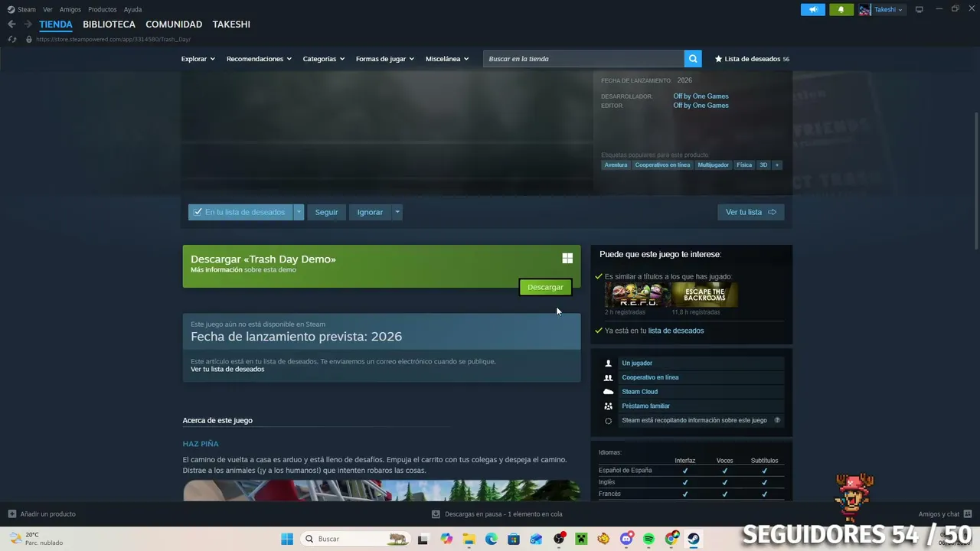Open Windows Start menu
The image size is (980, 551).
coord(287,539)
